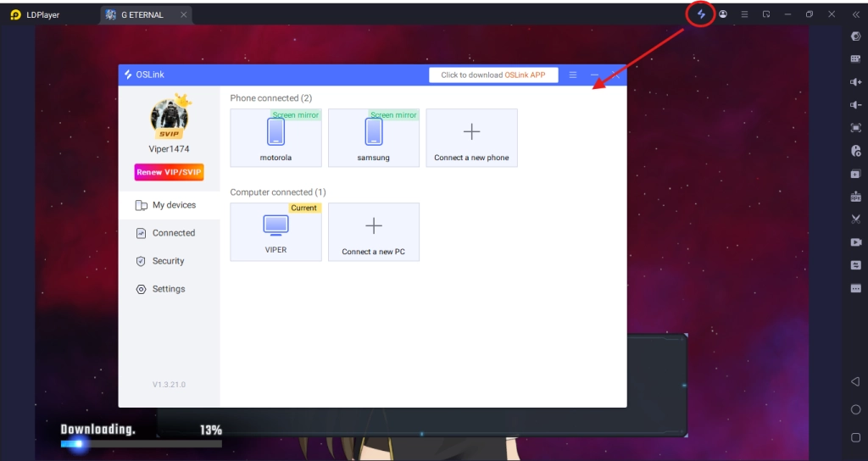Click Connect a new phone tile
868x461 pixels.
[x=471, y=137]
